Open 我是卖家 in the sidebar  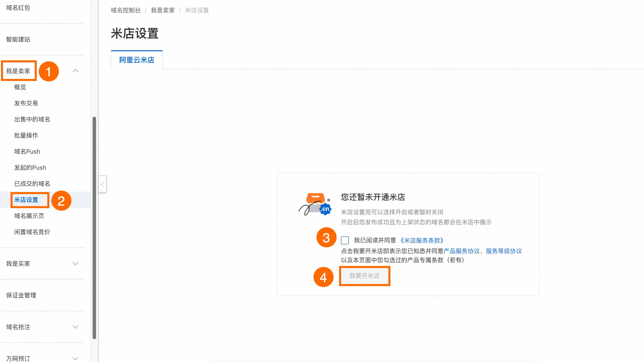pyautogui.click(x=18, y=71)
